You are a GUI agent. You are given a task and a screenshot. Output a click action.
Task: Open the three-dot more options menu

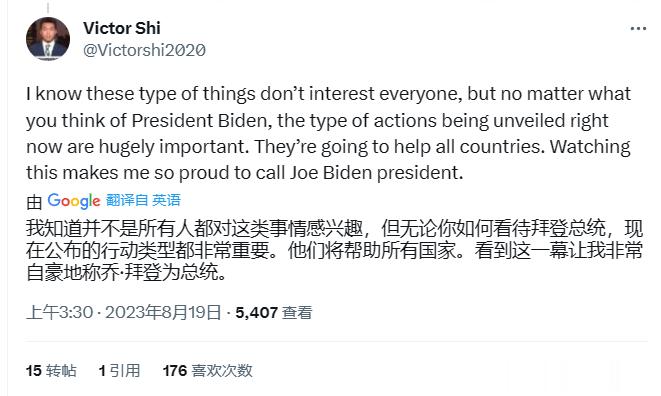coord(638,29)
